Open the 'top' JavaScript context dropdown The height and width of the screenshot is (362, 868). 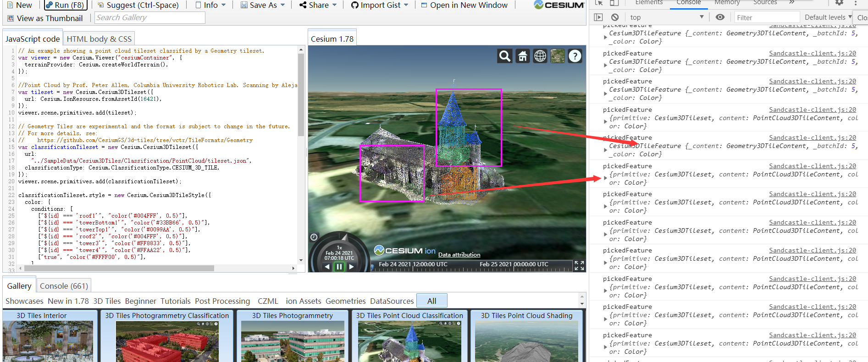tap(666, 17)
